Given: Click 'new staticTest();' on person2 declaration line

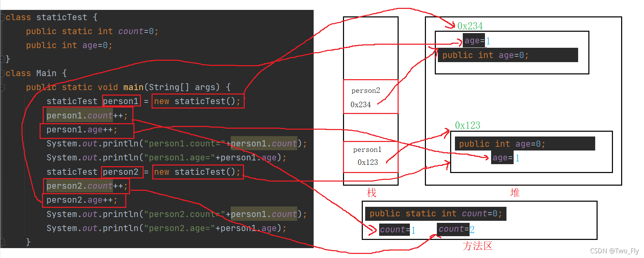Looking at the screenshot, I should coord(197,172).
